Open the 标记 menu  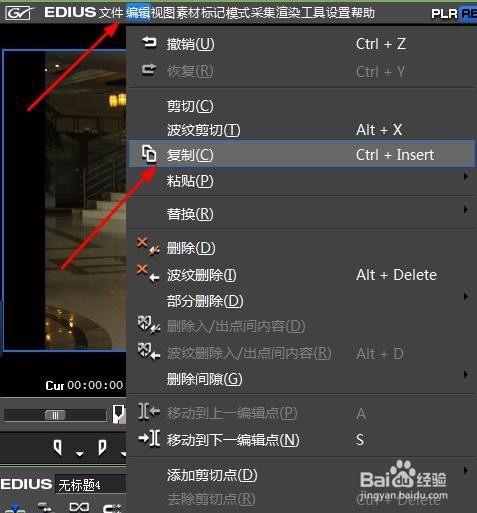point(213,13)
